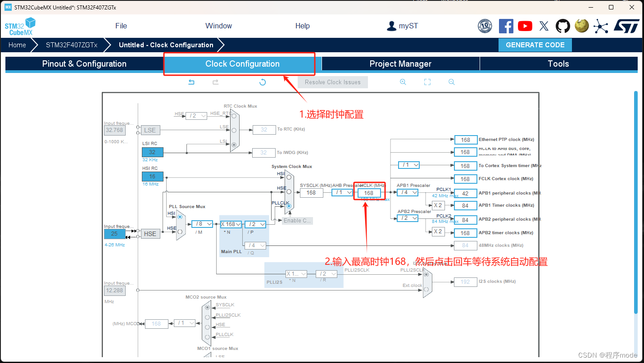Click the APB1 peripheral clocks 42 field
Screen dimensions: 644x363
pos(465,193)
